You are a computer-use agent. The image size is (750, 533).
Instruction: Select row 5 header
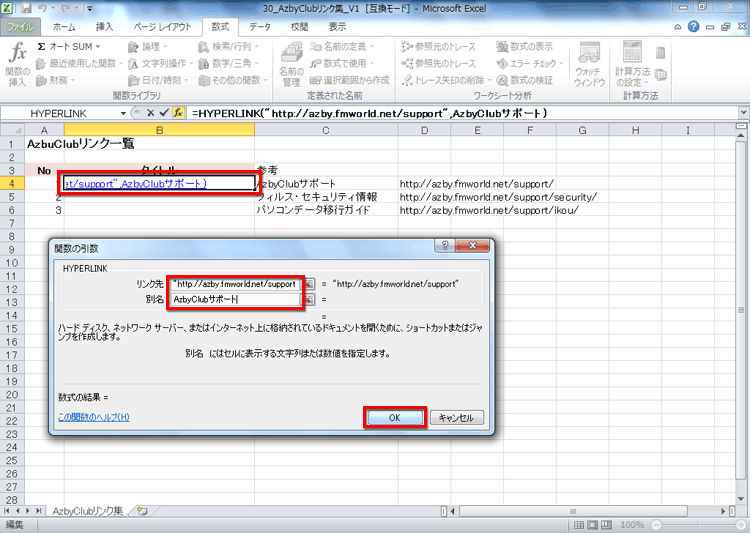12,197
